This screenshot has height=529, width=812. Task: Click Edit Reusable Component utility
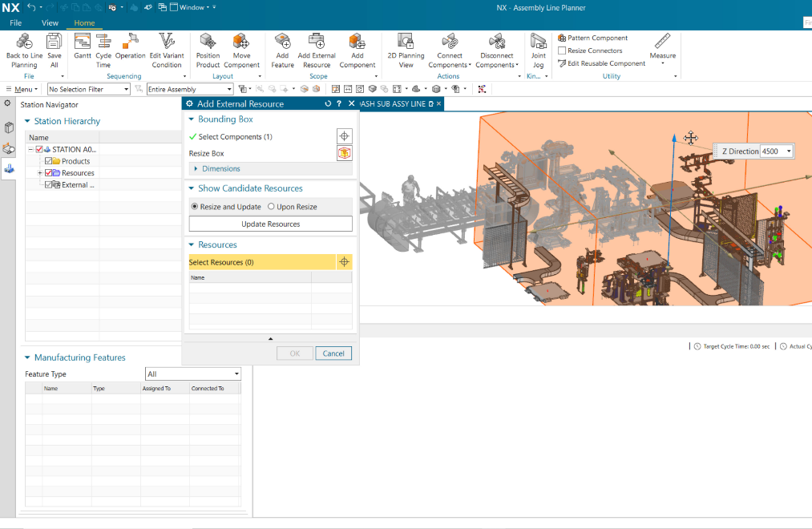[601, 63]
